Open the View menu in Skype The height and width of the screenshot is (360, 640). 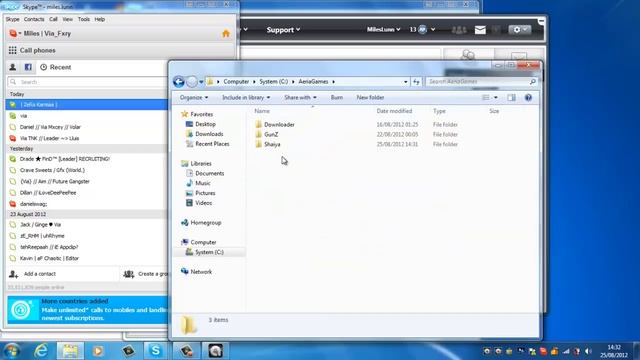(x=67, y=19)
